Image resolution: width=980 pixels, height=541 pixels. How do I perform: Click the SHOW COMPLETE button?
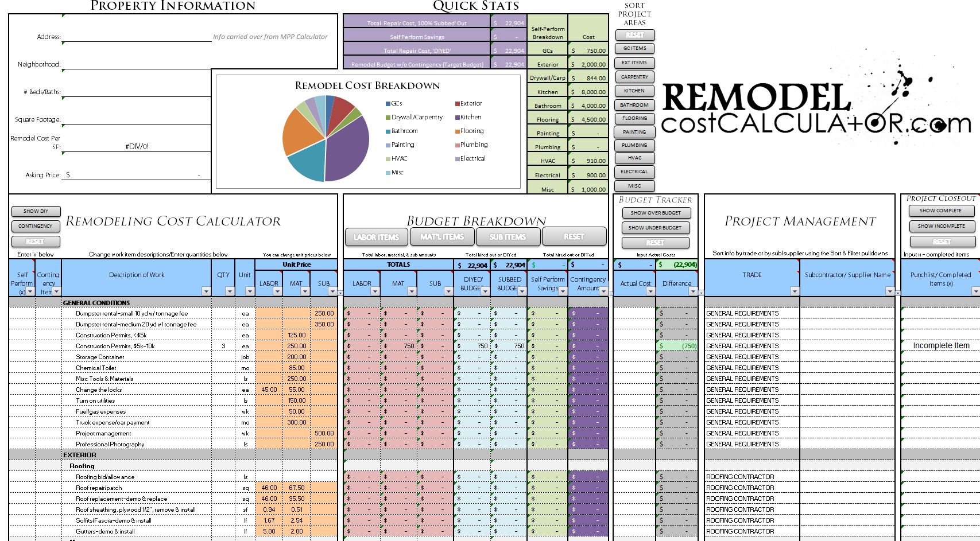(941, 211)
